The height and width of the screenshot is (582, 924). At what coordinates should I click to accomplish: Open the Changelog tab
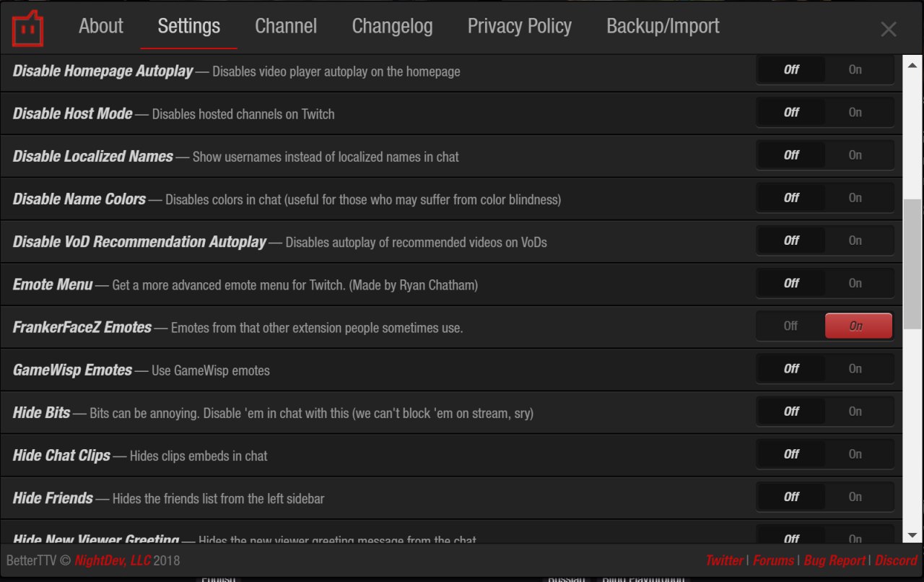tap(392, 27)
